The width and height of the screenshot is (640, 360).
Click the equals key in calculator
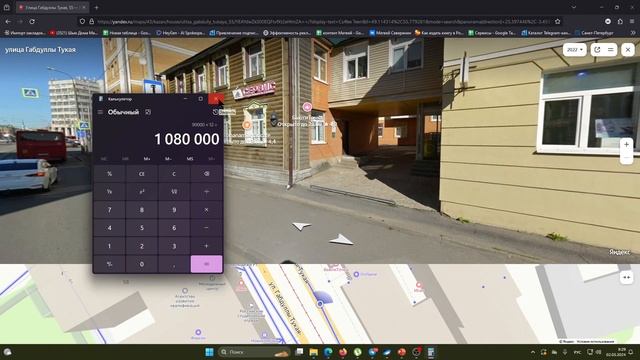point(207,264)
